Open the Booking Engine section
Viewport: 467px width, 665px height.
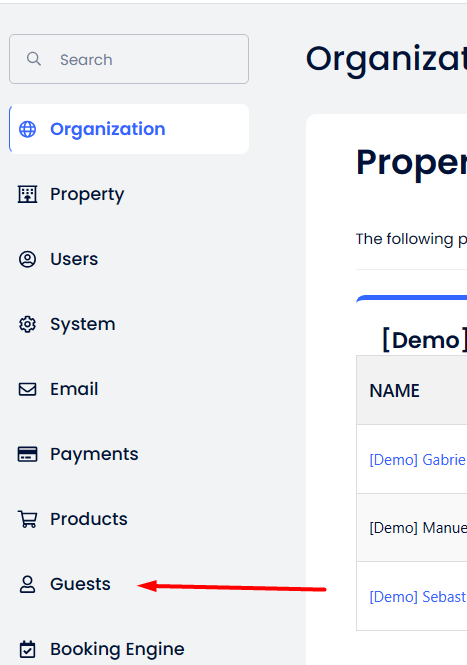pyautogui.click(x=117, y=649)
